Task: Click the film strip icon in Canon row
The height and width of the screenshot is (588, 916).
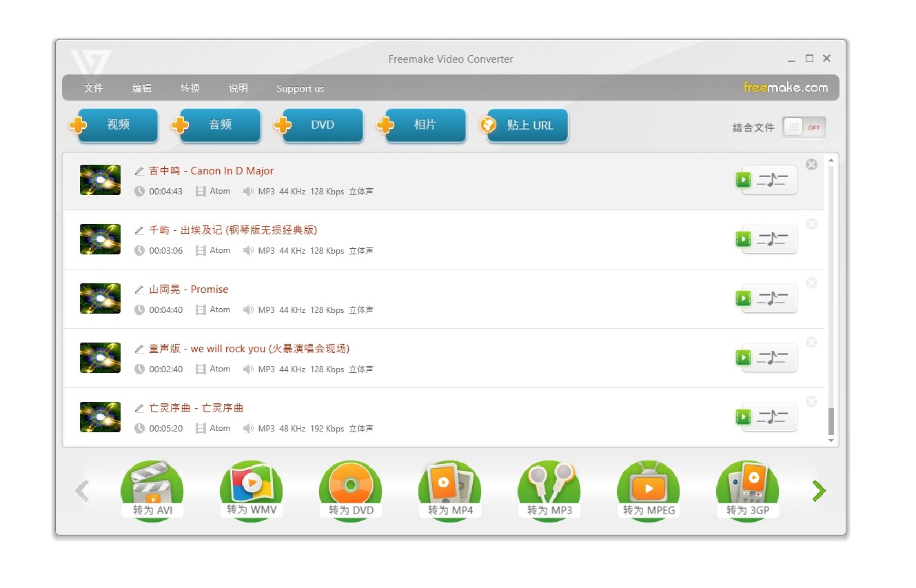Action: tap(201, 192)
